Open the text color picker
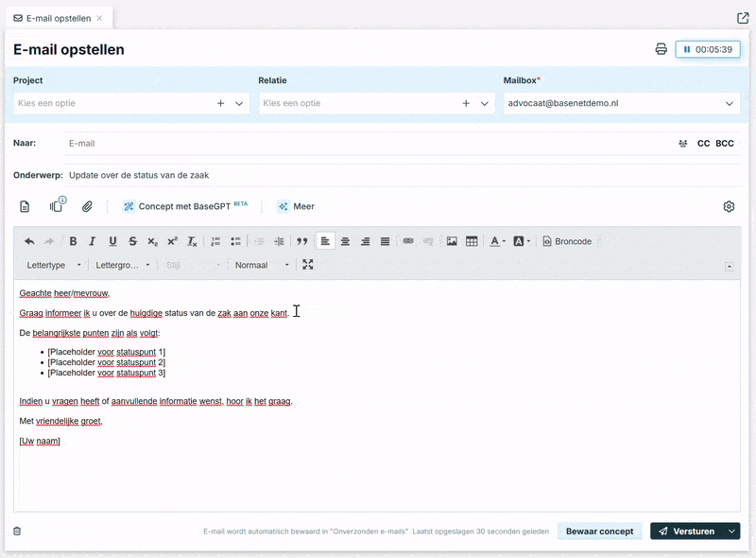 [497, 242]
